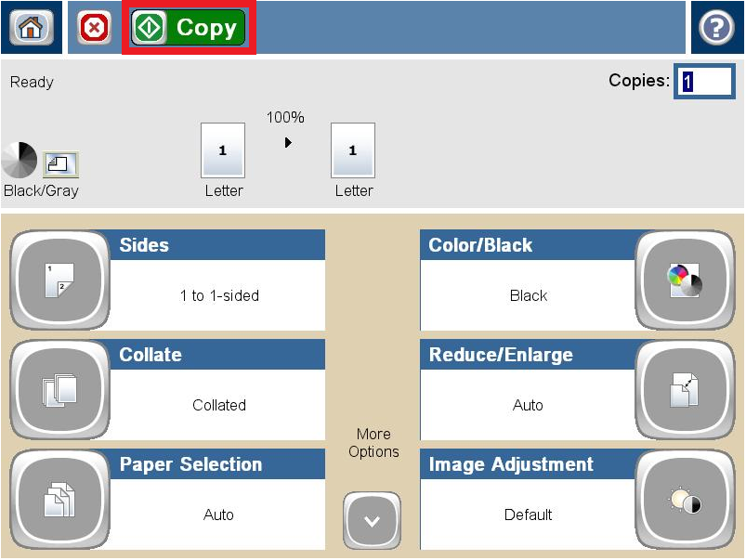Screen dimensions: 746x560
Task: Click the Reduce/Enlarge scaling icon
Action: [x=685, y=390]
